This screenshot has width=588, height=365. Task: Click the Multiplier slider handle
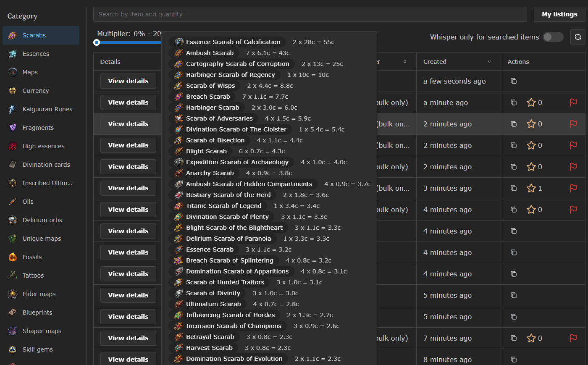click(x=97, y=42)
